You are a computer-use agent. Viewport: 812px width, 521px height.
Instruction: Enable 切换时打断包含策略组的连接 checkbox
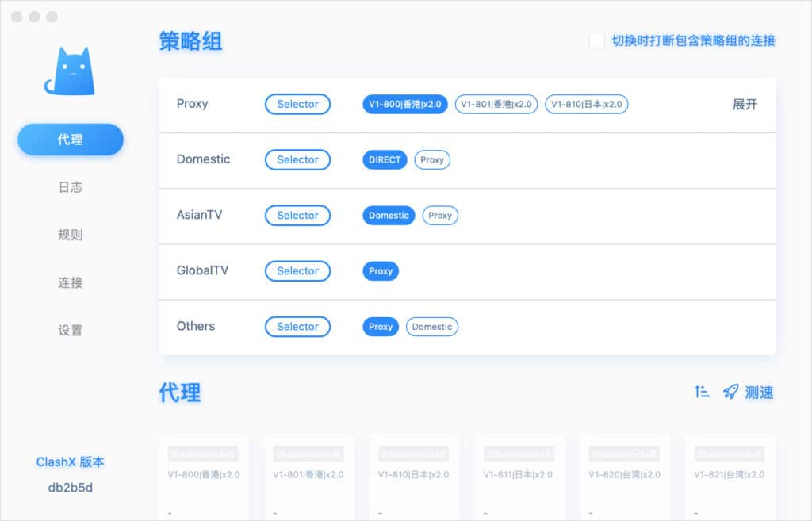[x=596, y=40]
